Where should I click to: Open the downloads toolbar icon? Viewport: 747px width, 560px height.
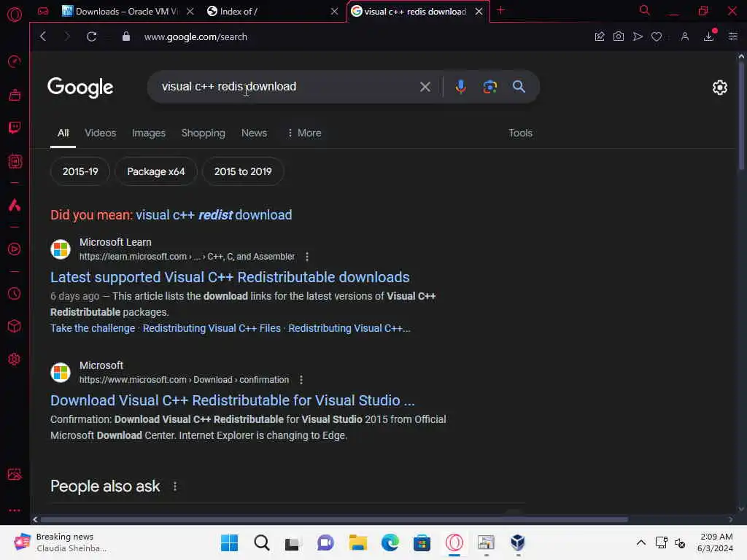[709, 36]
